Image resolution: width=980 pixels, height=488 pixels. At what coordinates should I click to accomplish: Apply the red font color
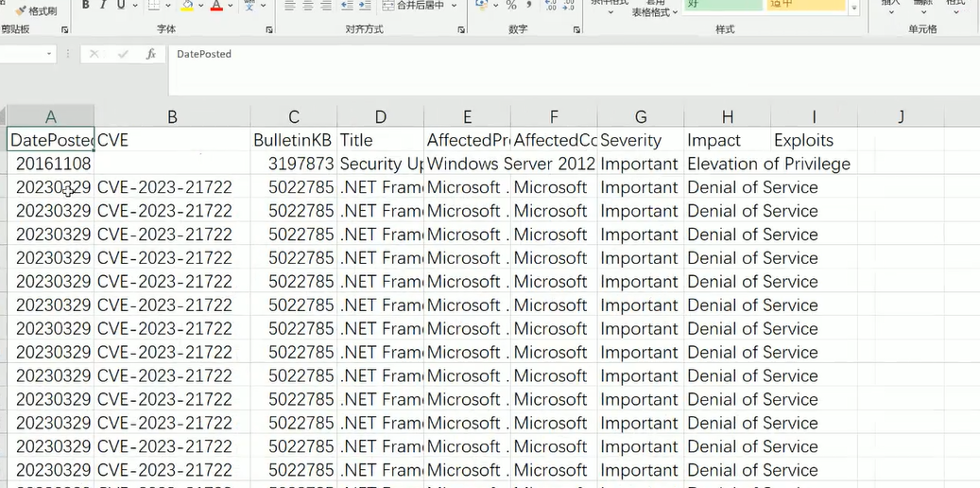point(216,6)
